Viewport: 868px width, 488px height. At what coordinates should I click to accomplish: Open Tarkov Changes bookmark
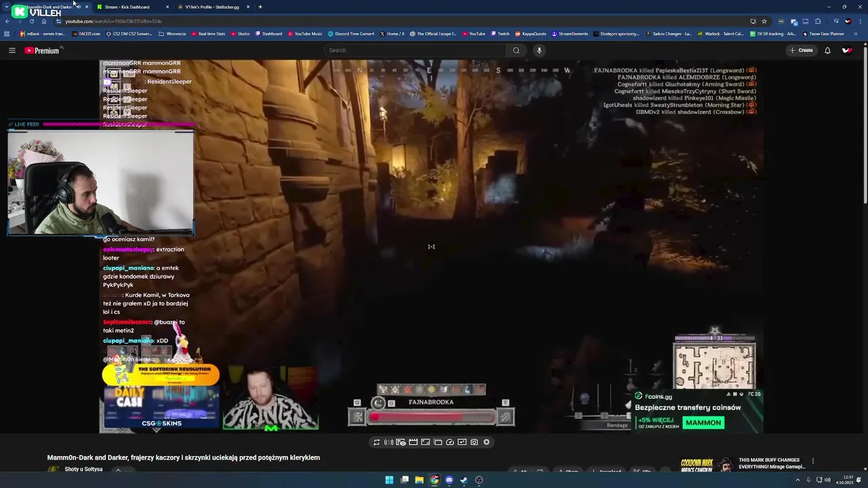669,34
